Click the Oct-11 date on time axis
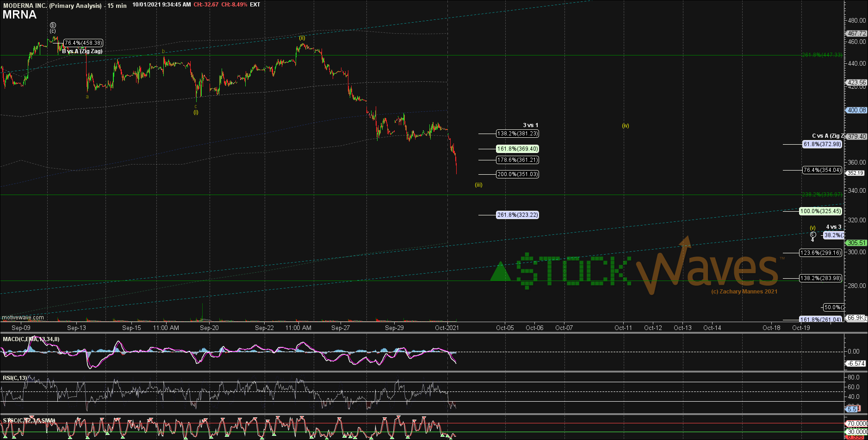Image resolution: width=868 pixels, height=440 pixels. tap(623, 328)
